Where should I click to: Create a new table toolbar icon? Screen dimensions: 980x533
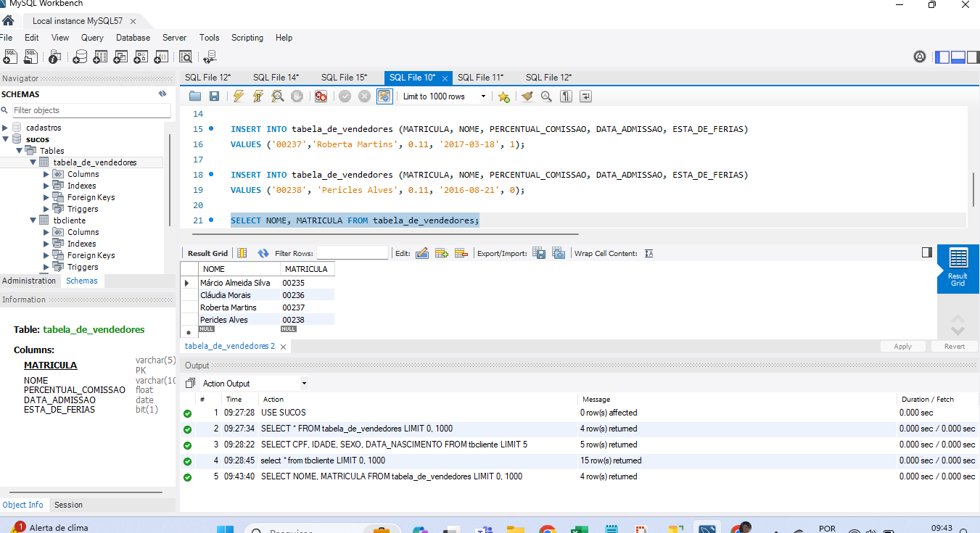(101, 57)
